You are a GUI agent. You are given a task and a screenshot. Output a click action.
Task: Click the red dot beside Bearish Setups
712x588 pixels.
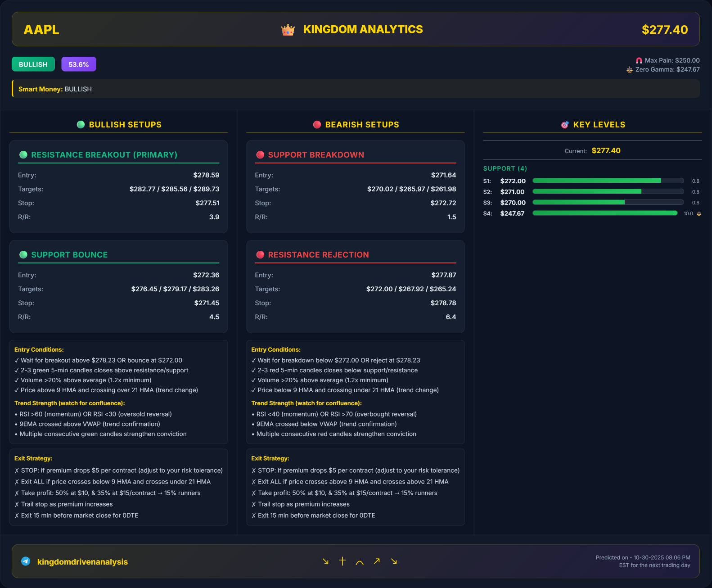pos(317,125)
